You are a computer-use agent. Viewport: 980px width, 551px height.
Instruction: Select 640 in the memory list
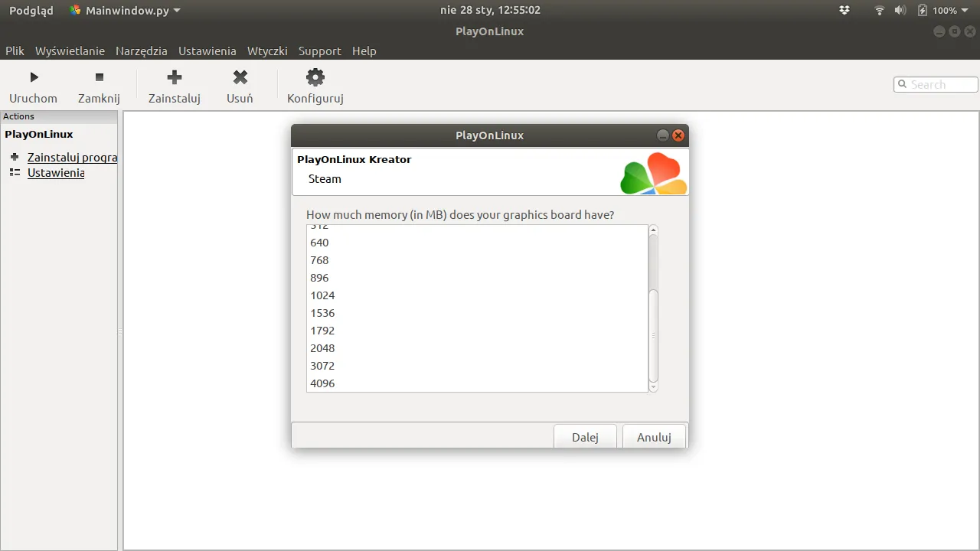[477, 243]
